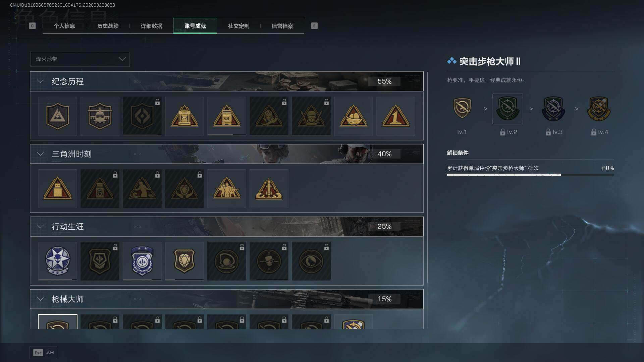Image resolution: width=644 pixels, height=362 pixels.
Task: Collapse the 三角洲时刻 section
Action: pos(40,154)
